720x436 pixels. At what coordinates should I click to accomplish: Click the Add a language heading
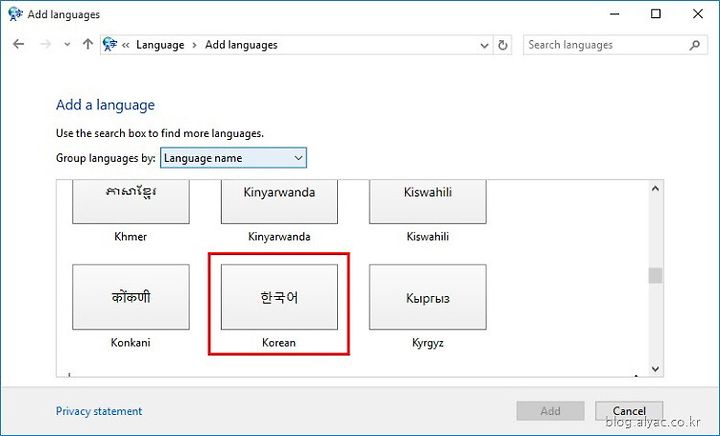(x=105, y=105)
